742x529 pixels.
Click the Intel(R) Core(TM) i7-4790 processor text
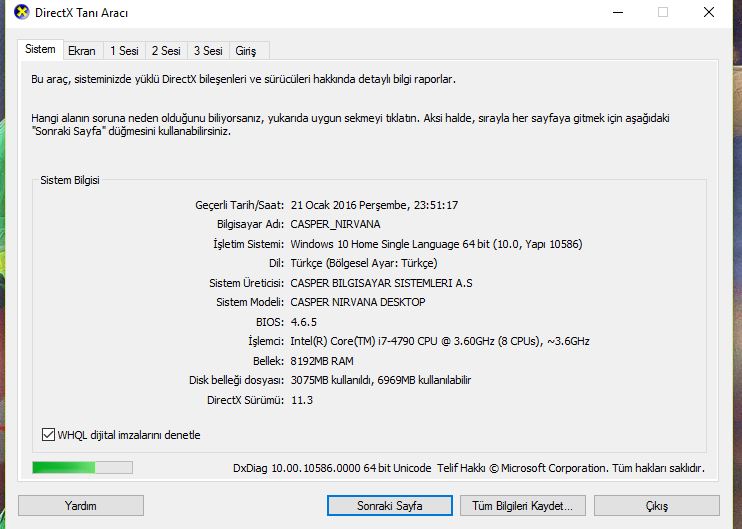point(440,341)
